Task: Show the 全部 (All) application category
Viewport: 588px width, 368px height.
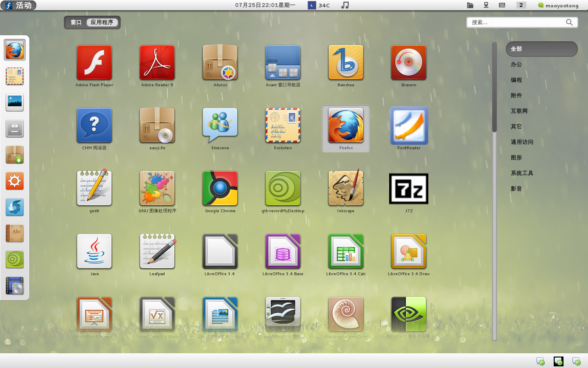Action: pos(541,49)
